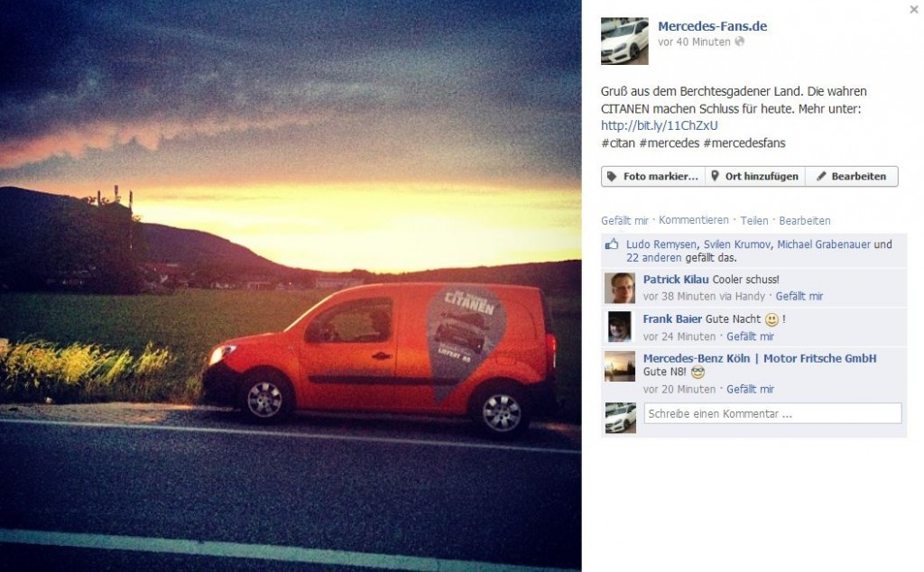Click the tag icon on Foto markieren

[612, 176]
